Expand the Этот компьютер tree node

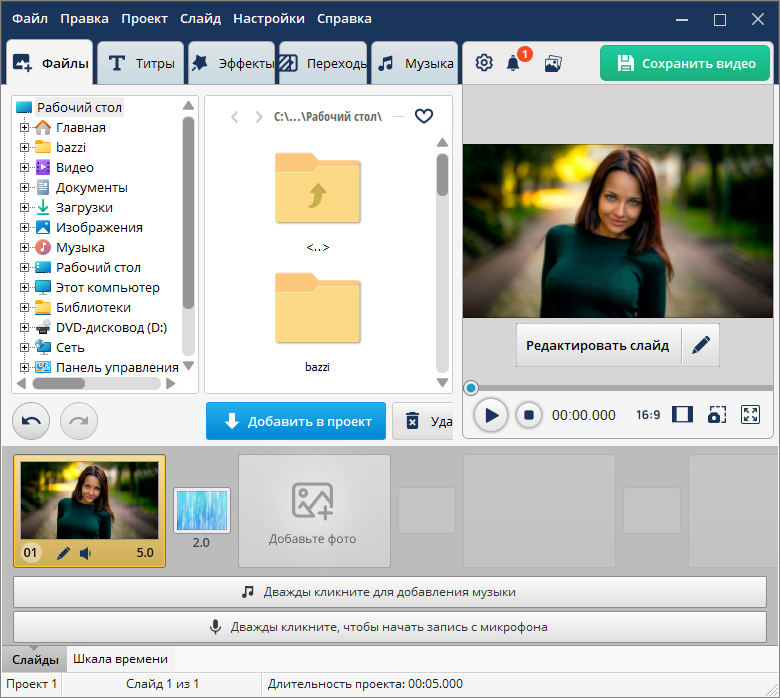(25, 288)
